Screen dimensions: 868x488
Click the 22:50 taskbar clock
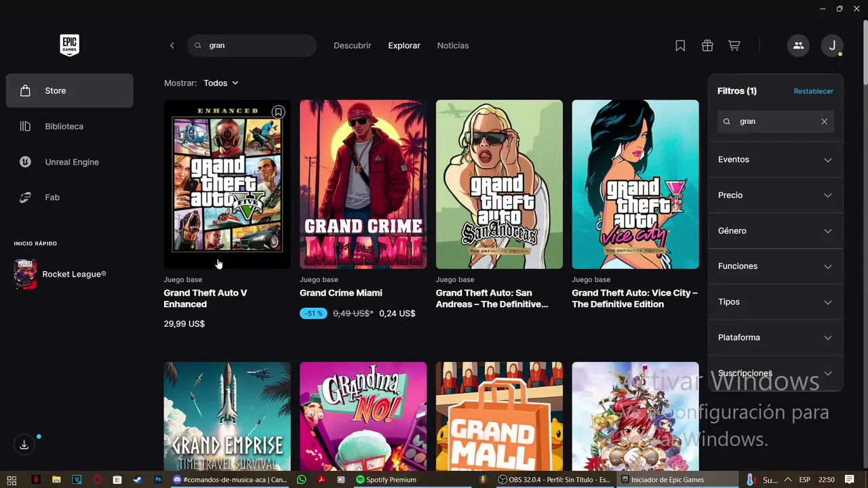coord(826,480)
